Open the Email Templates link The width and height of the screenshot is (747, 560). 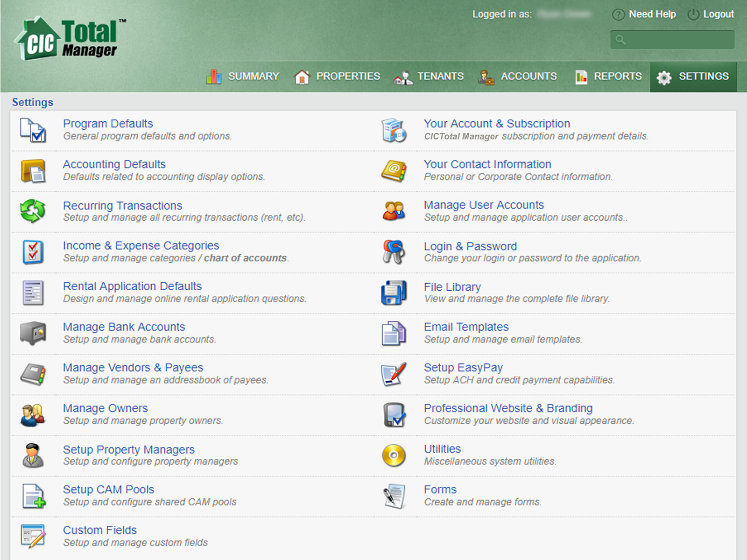(x=466, y=327)
